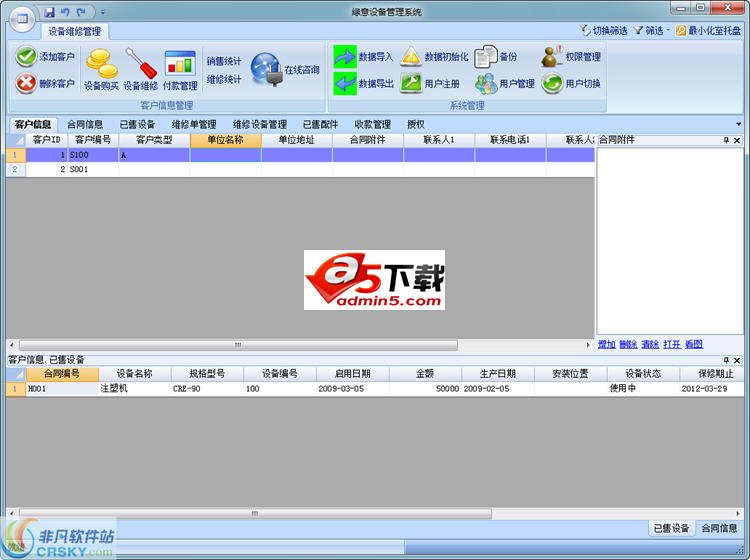Click the undo icon in quick access toolbar

(65, 12)
